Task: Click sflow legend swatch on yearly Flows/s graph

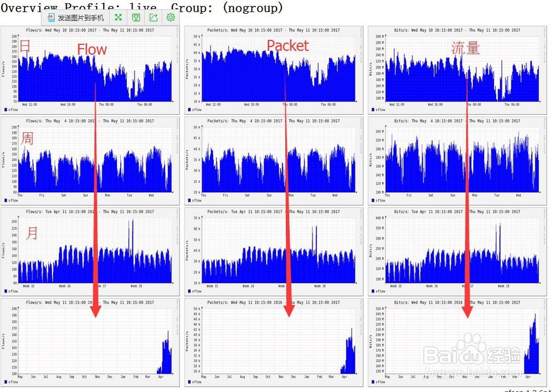Action: [x=6, y=382]
